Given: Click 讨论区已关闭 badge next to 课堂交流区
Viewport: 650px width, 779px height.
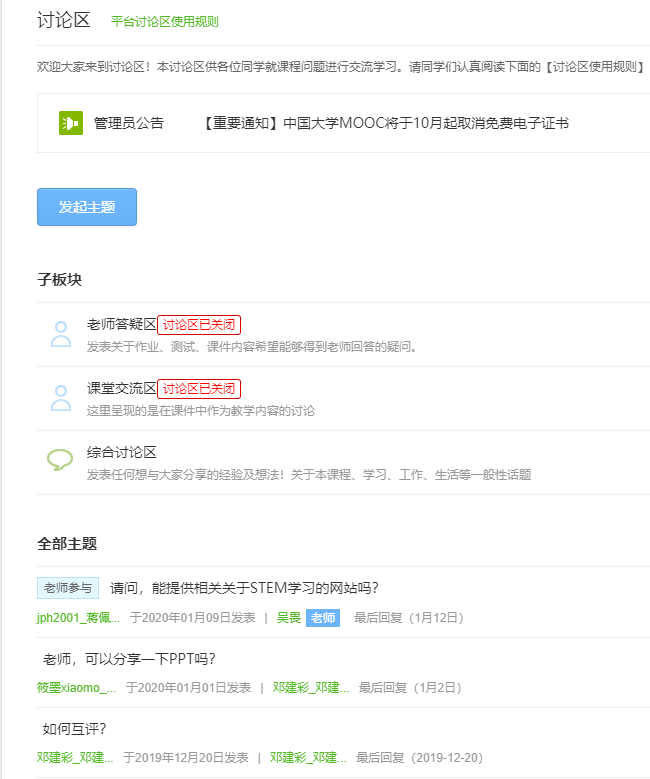Looking at the screenshot, I should pos(199,389).
